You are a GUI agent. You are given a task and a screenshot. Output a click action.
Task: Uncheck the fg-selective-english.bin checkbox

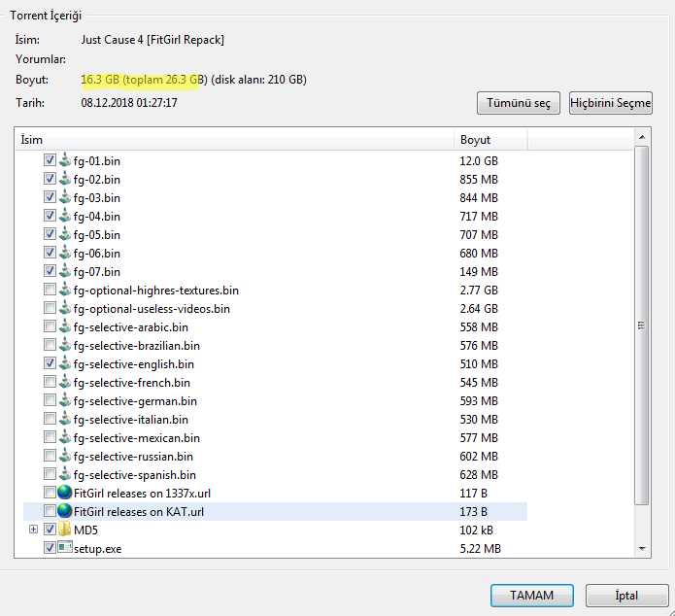tap(50, 363)
